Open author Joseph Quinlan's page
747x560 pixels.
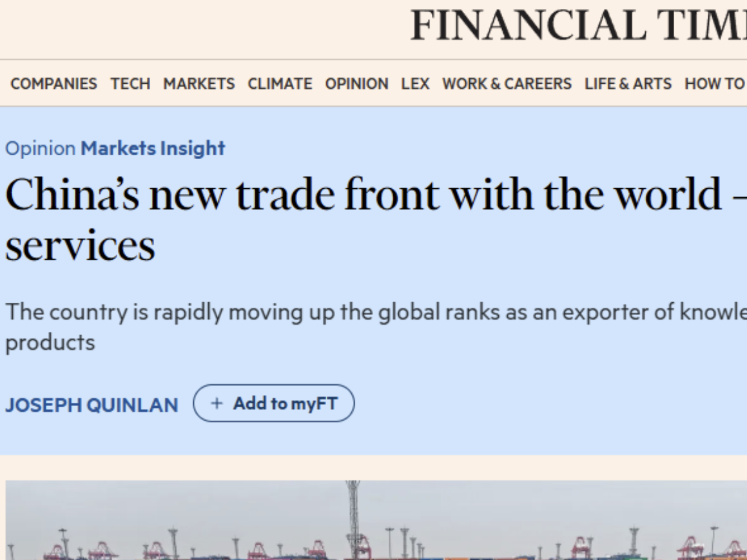(x=92, y=405)
